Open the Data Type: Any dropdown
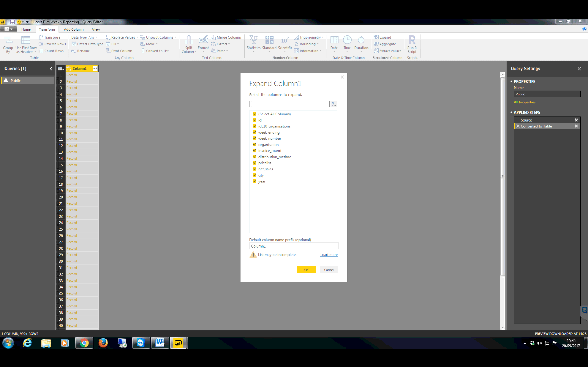Viewport: 588px width, 367px height. pos(84,37)
